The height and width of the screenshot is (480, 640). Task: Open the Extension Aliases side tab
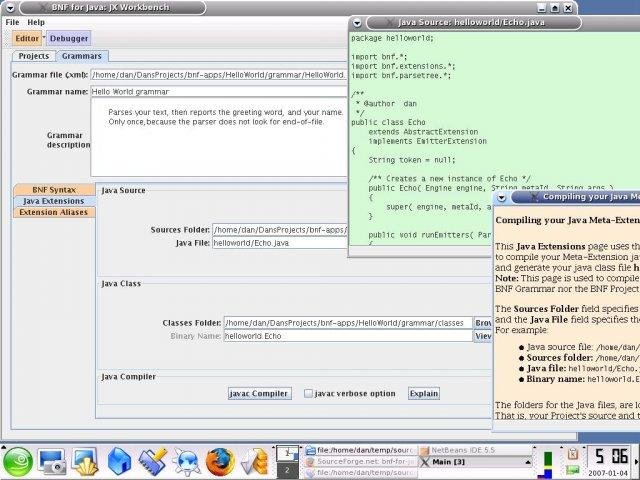point(54,212)
